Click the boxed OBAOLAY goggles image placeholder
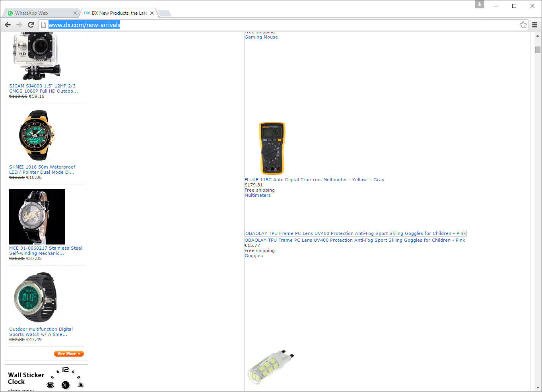 click(x=356, y=233)
